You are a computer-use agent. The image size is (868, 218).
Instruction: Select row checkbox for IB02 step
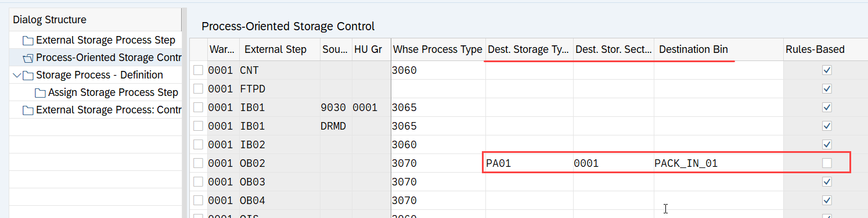[x=199, y=145]
